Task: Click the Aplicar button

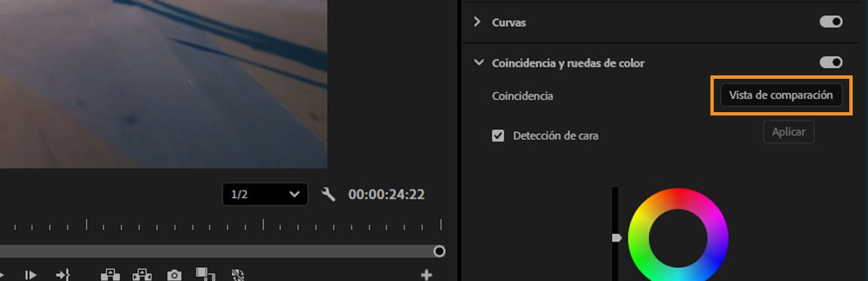Action: [x=789, y=132]
